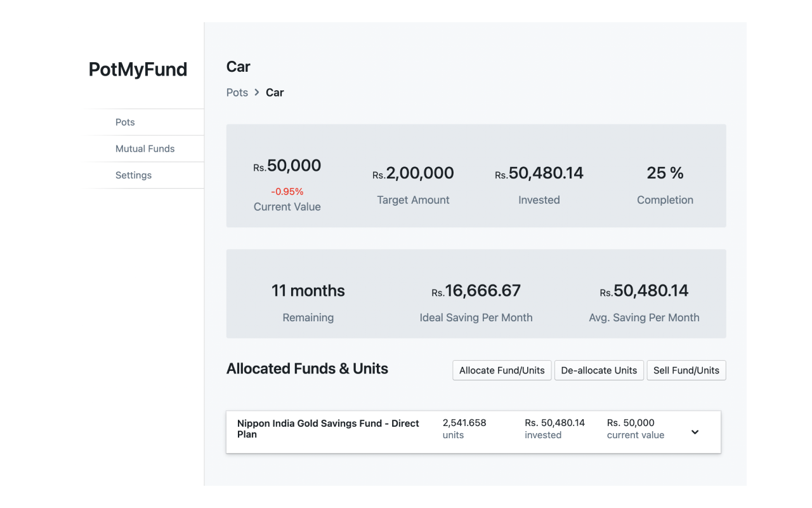Image resolution: width=812 pixels, height=508 pixels.
Task: Open the Mutual Funds sidebar item
Action: tap(145, 149)
